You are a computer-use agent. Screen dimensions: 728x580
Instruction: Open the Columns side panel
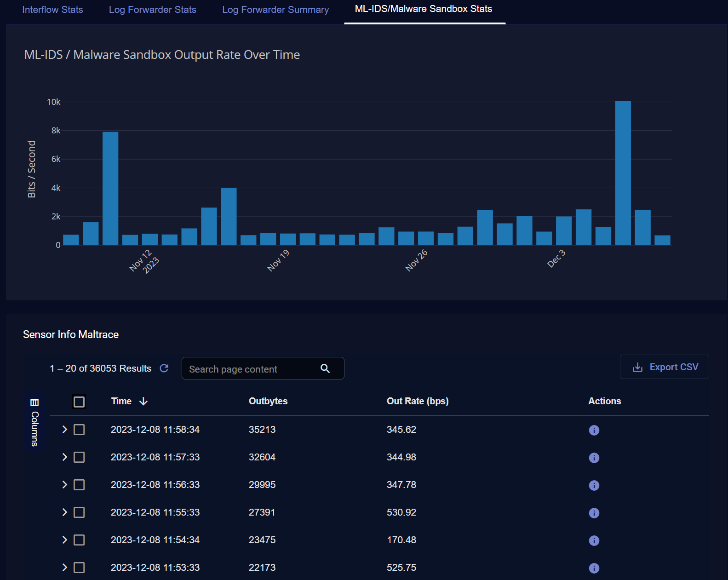34,422
